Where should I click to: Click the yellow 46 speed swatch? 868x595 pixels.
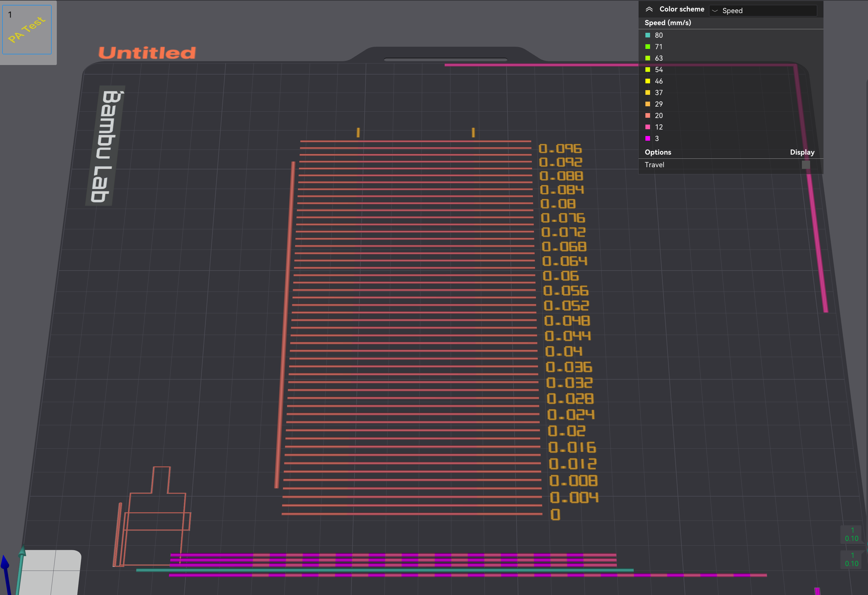(647, 81)
